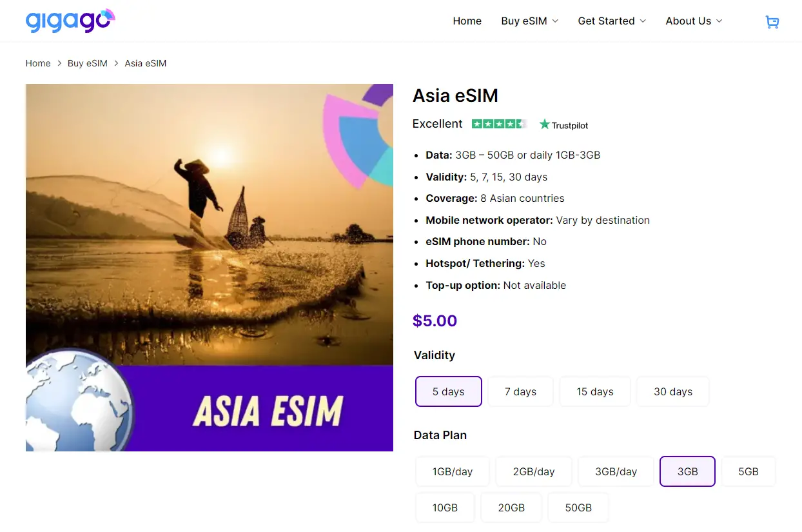This screenshot has height=532, width=802.
Task: Choose the 1GB/day data plan
Action: (x=453, y=471)
